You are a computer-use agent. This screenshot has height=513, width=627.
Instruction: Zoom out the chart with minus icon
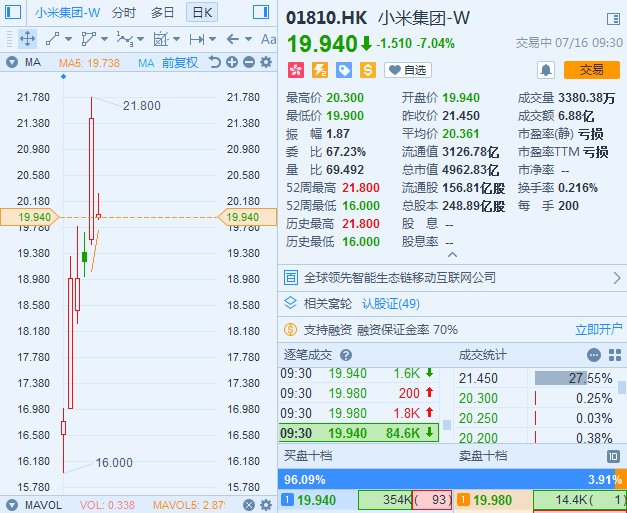[x=249, y=62]
